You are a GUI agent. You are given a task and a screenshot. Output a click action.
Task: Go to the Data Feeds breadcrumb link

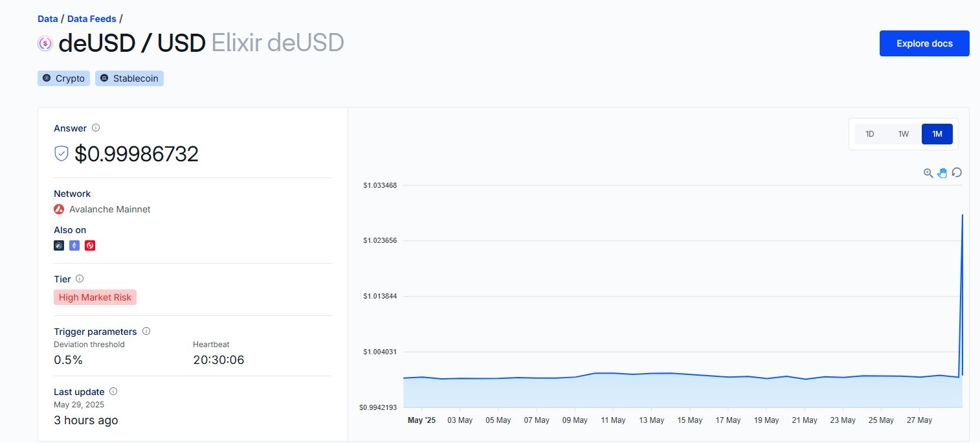[x=92, y=19]
